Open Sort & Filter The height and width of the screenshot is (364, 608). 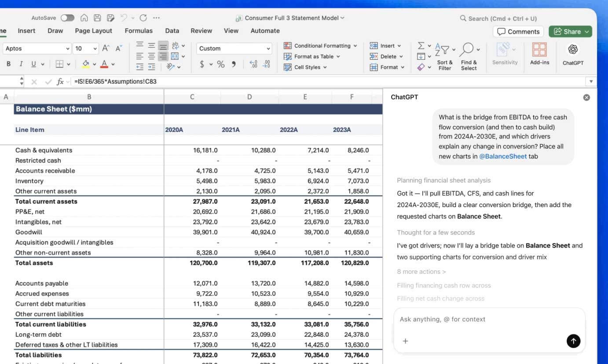coord(444,56)
